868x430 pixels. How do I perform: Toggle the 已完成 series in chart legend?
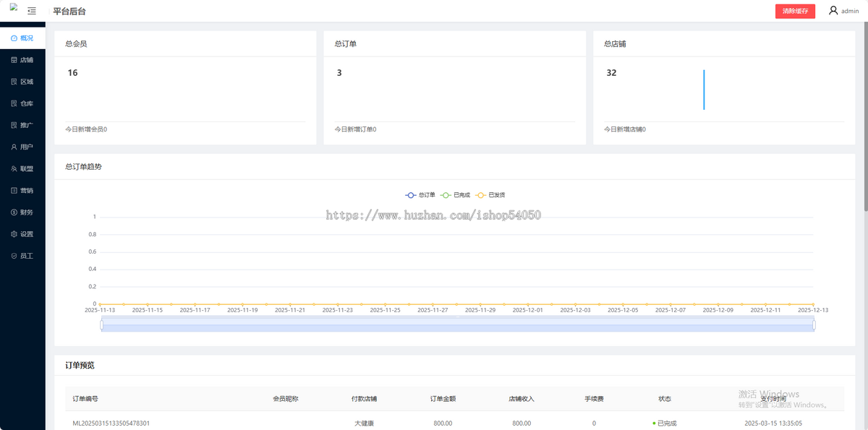click(456, 195)
